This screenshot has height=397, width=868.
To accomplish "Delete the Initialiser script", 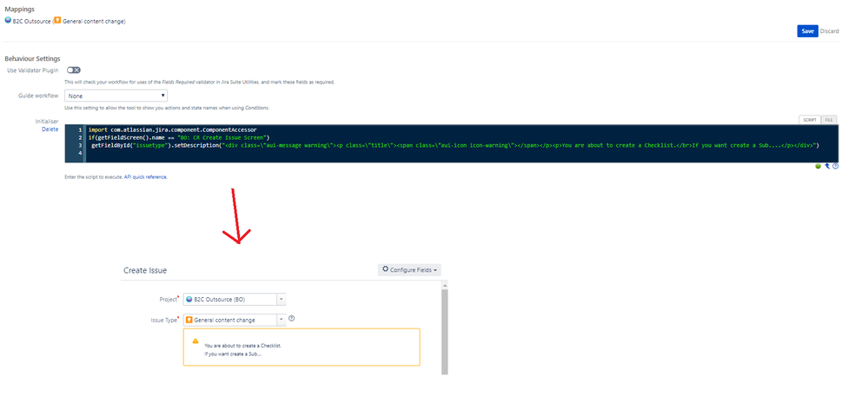I will click(x=50, y=129).
